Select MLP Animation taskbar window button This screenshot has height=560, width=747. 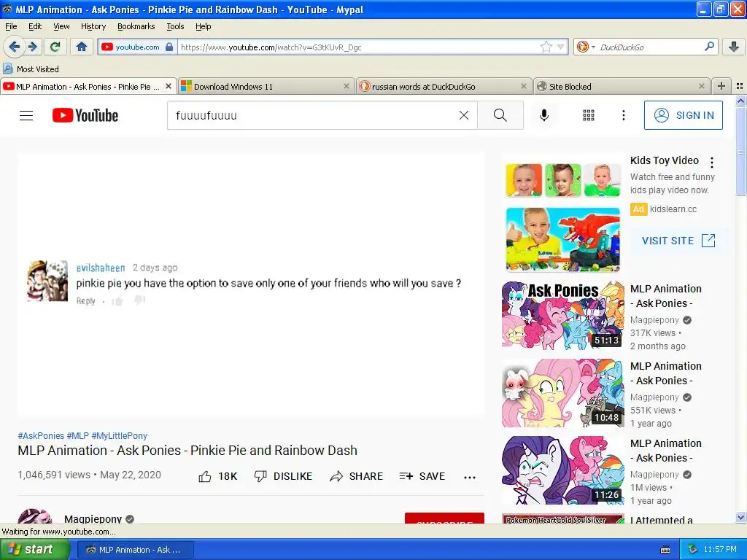point(135,550)
